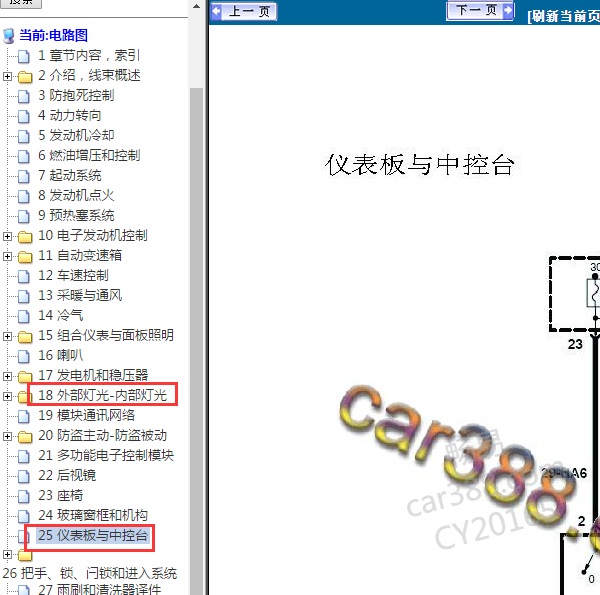The height and width of the screenshot is (595, 600).
Task: Click the page icon beside 8 发动机点火
Action: (x=24, y=196)
